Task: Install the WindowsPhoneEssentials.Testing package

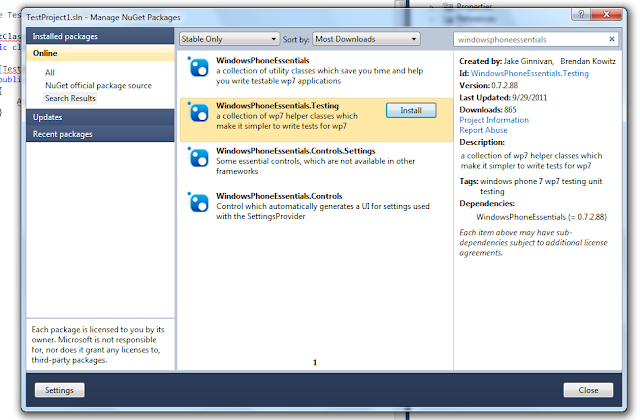Action: point(411,110)
